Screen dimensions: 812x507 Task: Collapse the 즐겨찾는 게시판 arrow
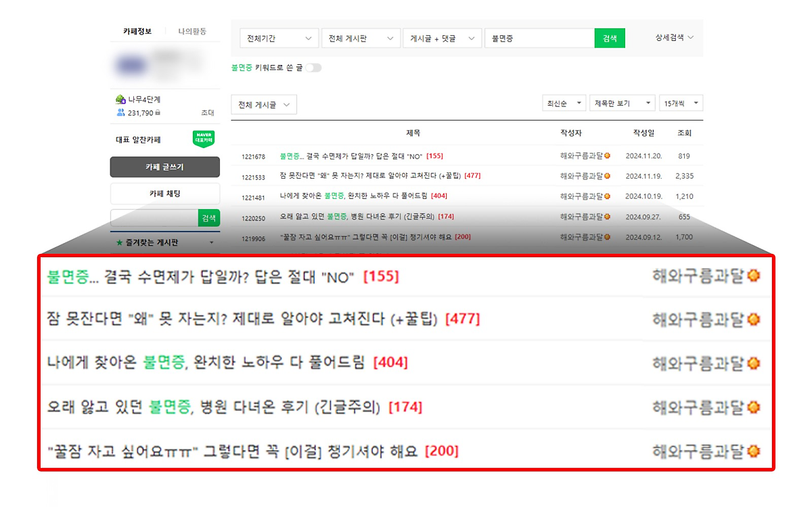[x=211, y=243]
